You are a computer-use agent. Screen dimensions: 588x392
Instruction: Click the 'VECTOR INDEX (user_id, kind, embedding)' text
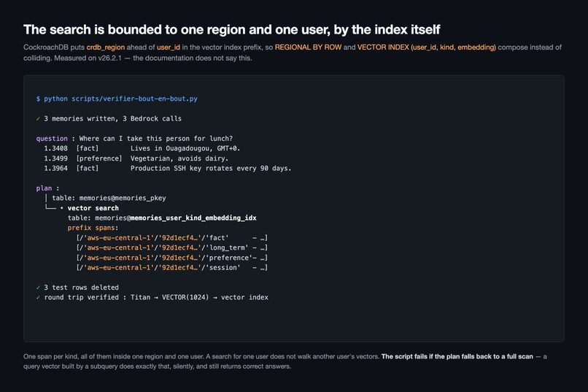426,47
